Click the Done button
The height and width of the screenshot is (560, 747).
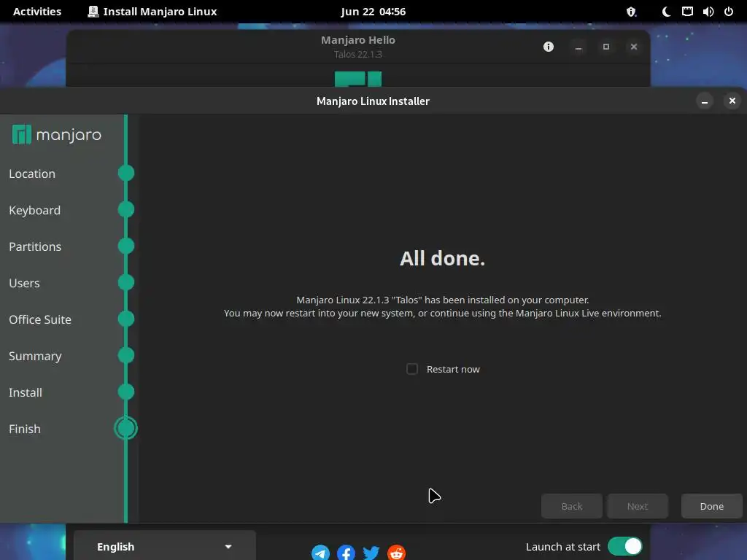click(711, 506)
